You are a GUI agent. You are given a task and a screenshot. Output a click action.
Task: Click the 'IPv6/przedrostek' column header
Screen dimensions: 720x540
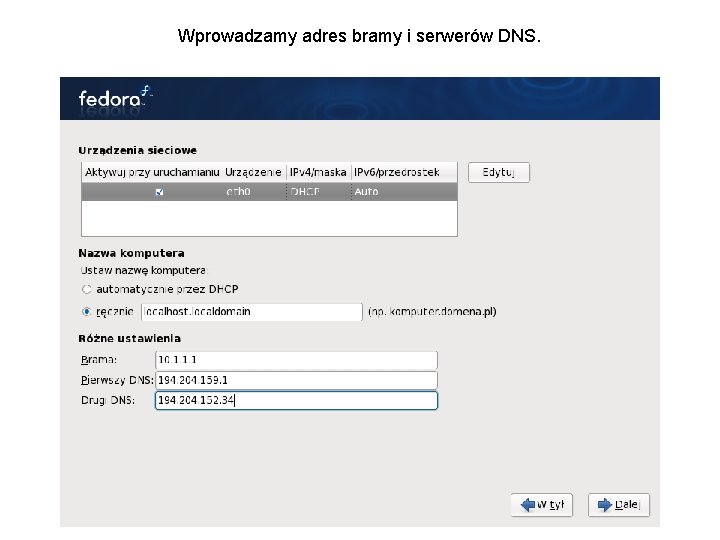(404, 172)
